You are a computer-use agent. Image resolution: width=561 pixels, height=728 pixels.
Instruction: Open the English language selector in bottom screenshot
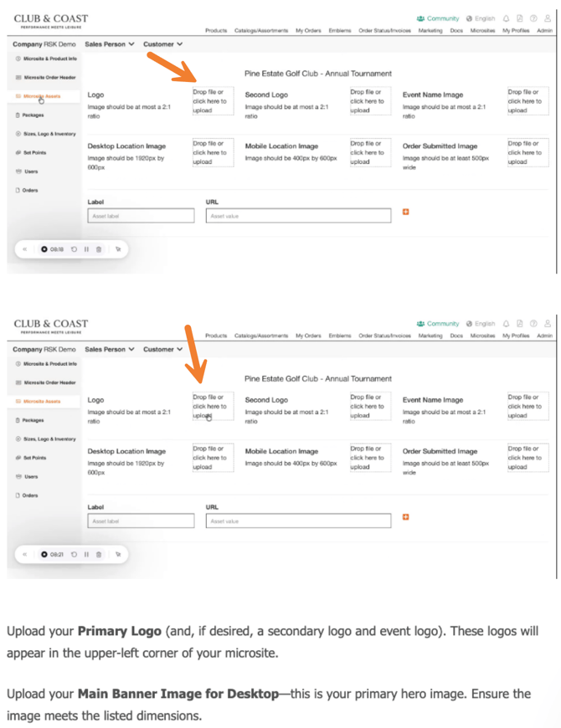(481, 324)
